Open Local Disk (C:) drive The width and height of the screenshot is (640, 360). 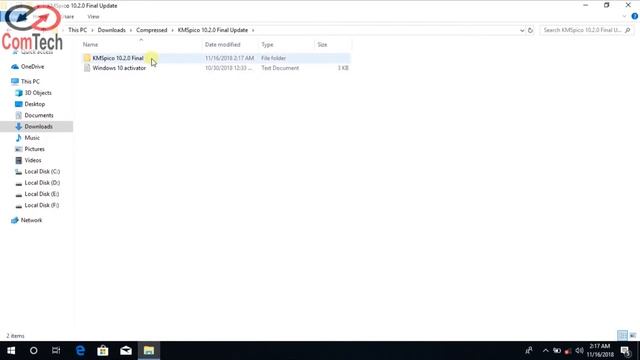coord(42,171)
